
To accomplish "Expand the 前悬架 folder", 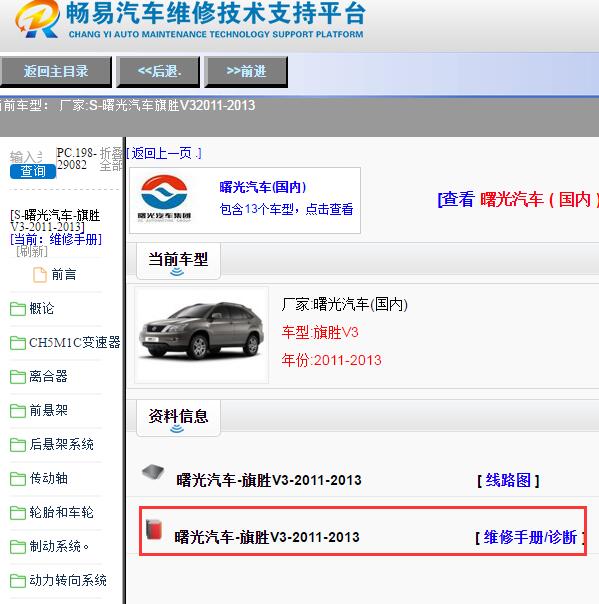I will pos(49,410).
